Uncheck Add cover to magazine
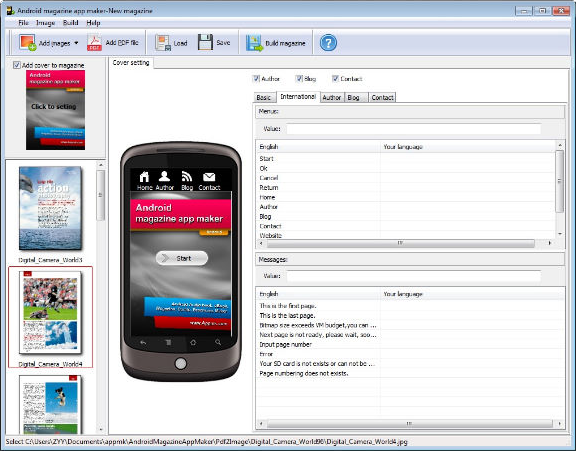This screenshot has width=576, height=451. [17, 65]
